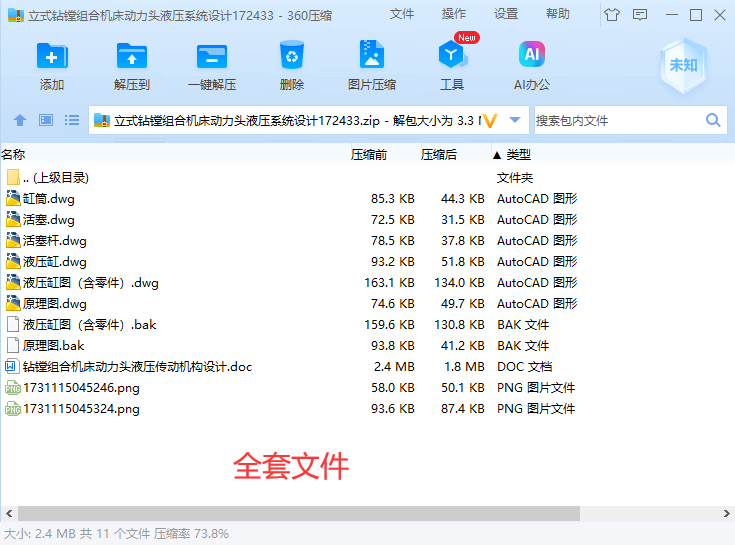735x545 pixels.
Task: Click the icon of 缸筒.dwg
Action: point(13,199)
